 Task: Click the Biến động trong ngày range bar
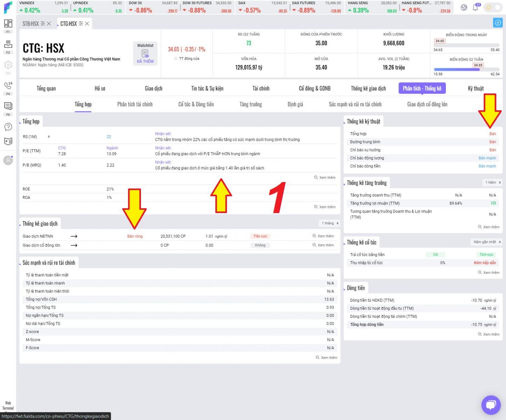(466, 45)
